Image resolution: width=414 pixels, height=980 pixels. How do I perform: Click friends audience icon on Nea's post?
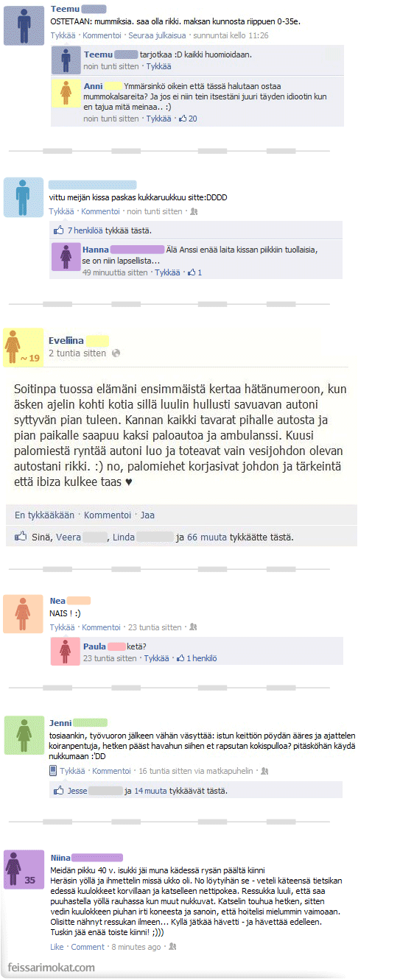tap(193, 627)
